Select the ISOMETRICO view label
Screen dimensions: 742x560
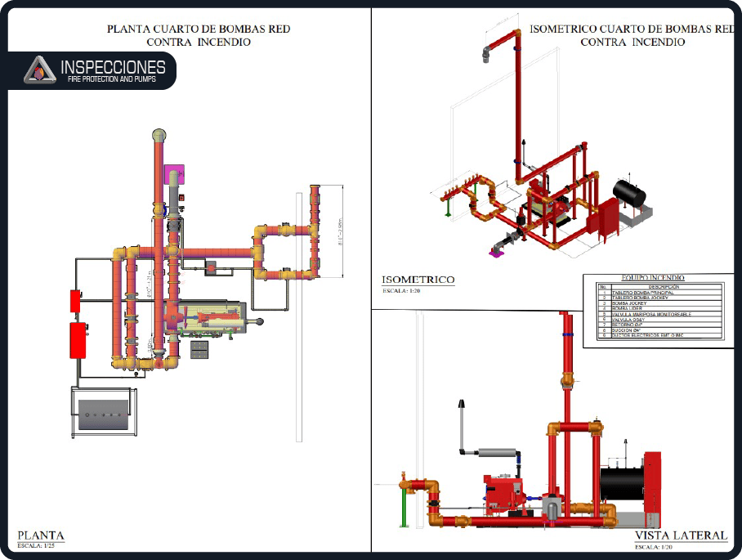(418, 280)
